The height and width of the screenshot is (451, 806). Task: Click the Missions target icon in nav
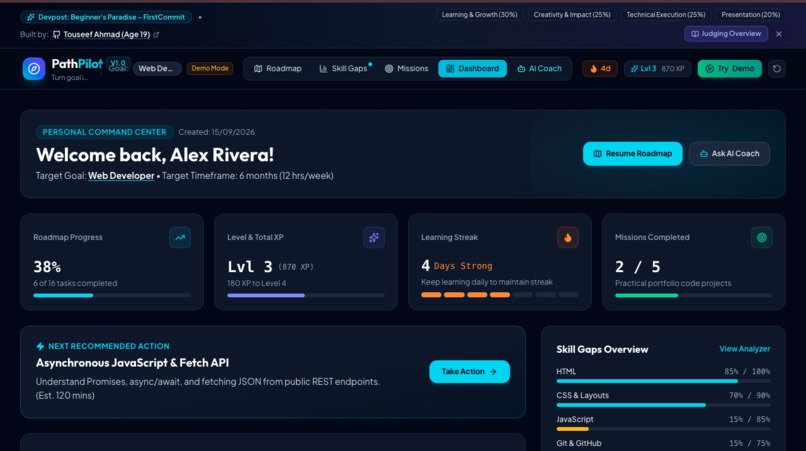[x=389, y=69]
